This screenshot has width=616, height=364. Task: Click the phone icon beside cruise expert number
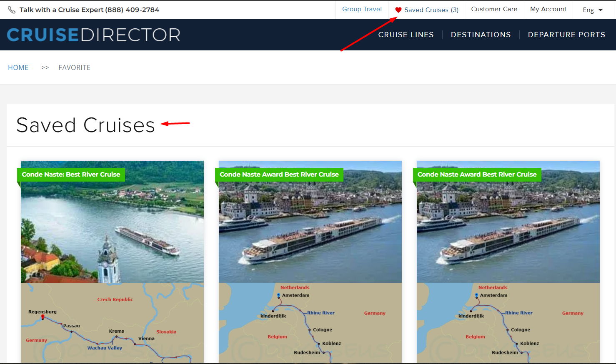12,10
